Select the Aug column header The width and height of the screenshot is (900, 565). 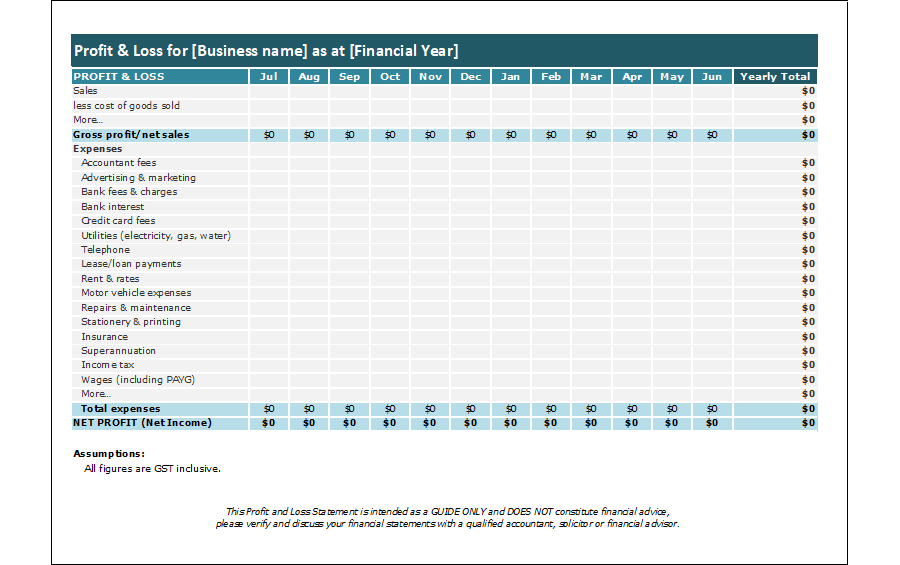point(309,76)
